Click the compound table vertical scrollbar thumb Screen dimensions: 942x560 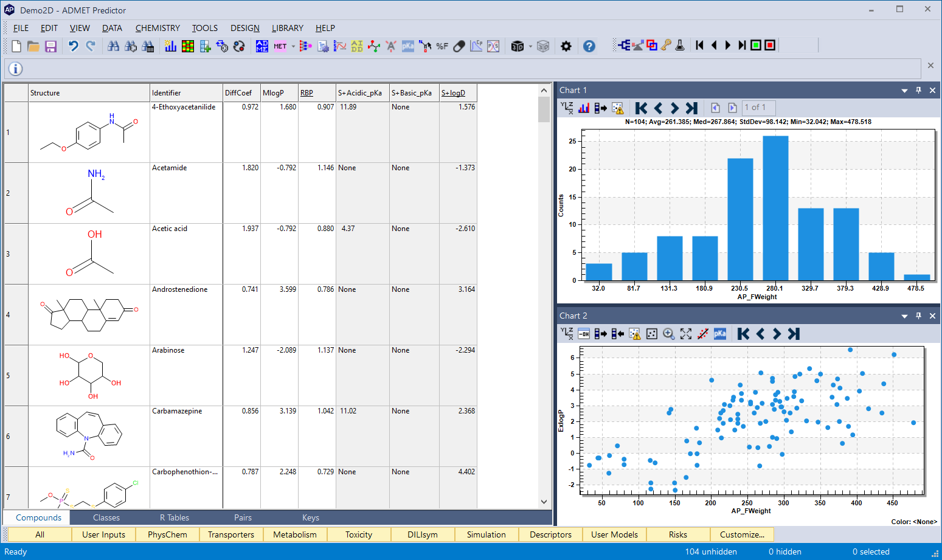pos(544,109)
